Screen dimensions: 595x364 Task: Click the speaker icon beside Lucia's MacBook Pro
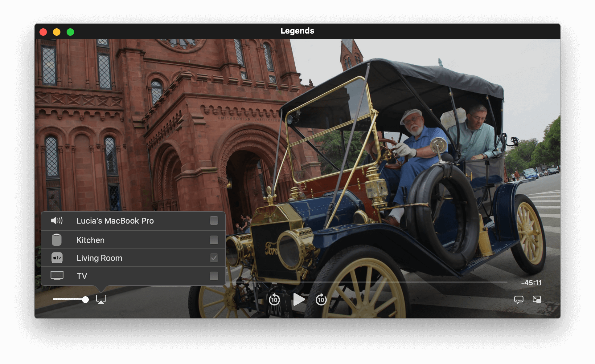(x=57, y=220)
